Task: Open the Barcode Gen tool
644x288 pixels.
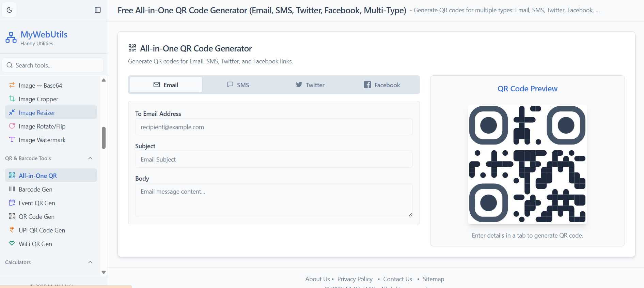Action: click(35, 190)
